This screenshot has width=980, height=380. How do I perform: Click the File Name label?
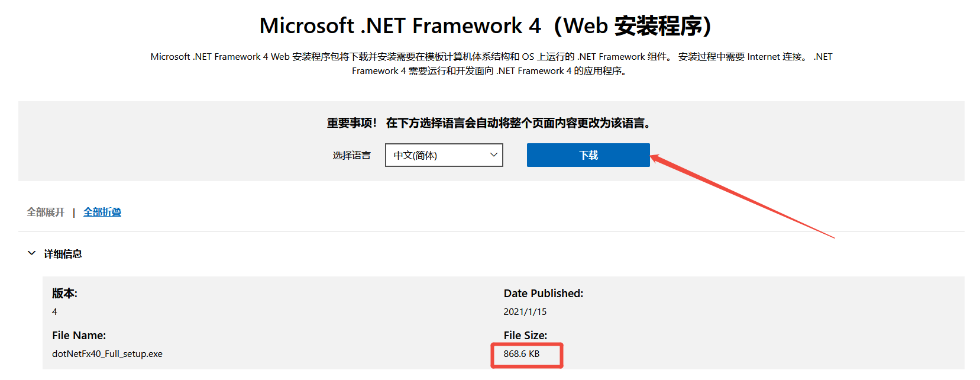coord(79,335)
